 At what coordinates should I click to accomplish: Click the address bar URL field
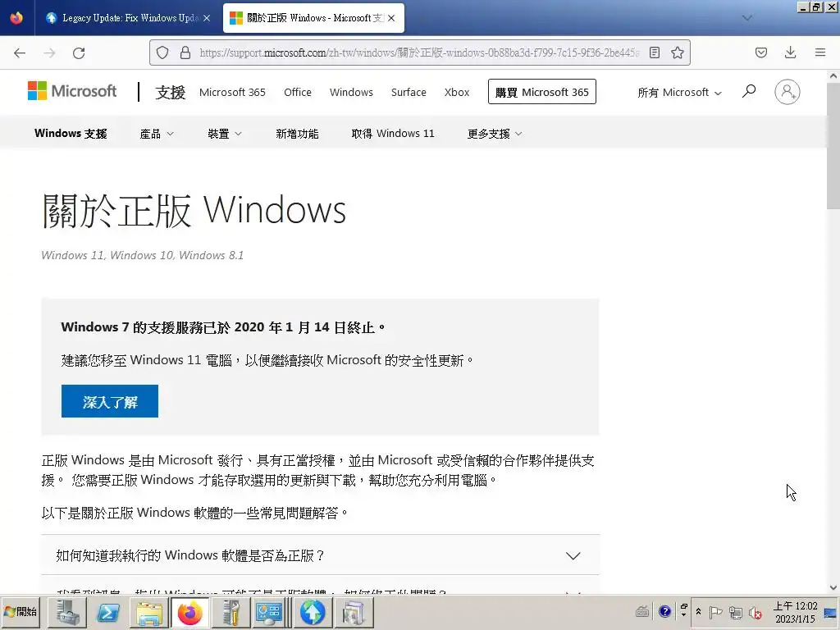(x=419, y=52)
